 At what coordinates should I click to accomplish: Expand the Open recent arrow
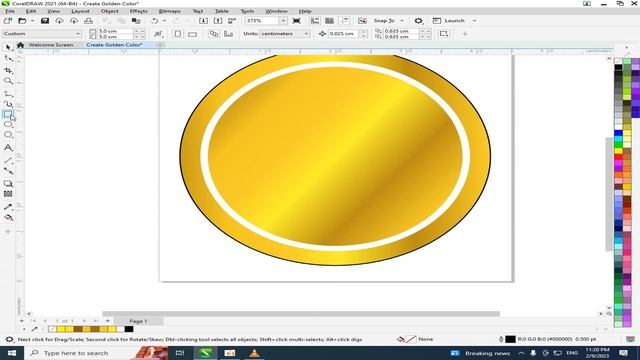(x=32, y=21)
